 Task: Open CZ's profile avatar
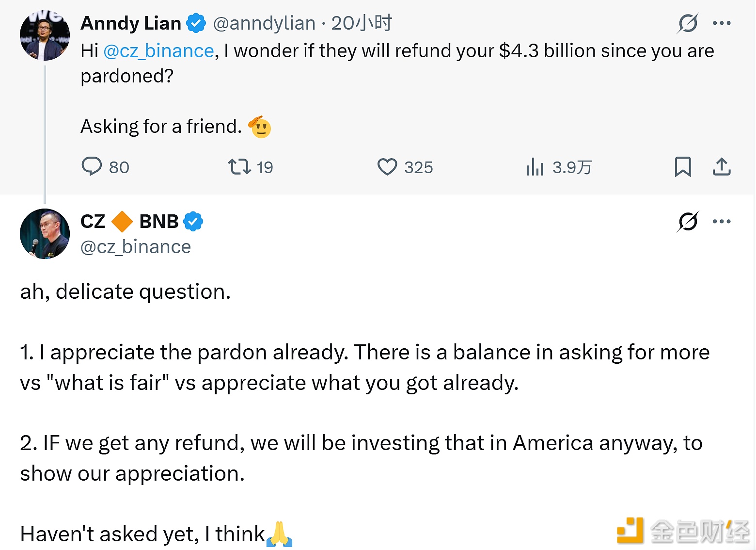point(45,234)
